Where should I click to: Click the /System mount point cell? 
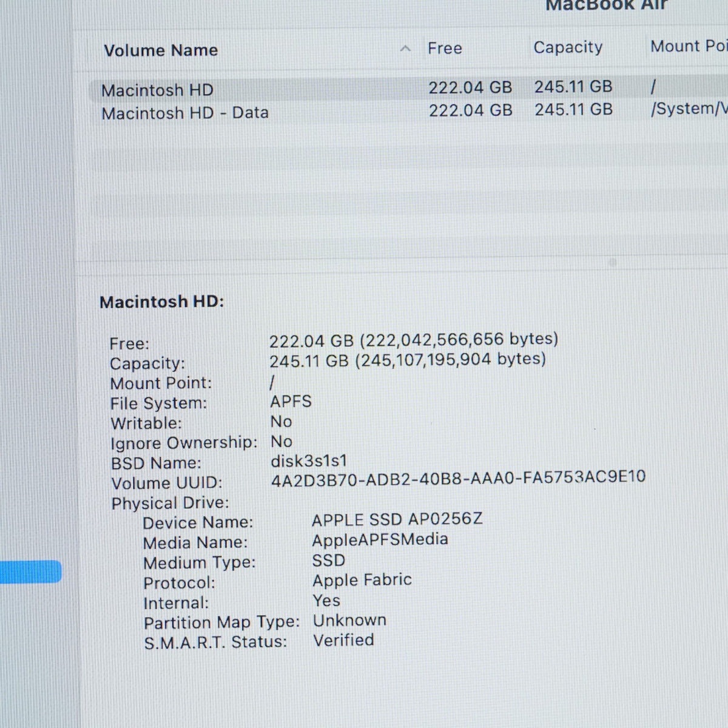coord(689,109)
